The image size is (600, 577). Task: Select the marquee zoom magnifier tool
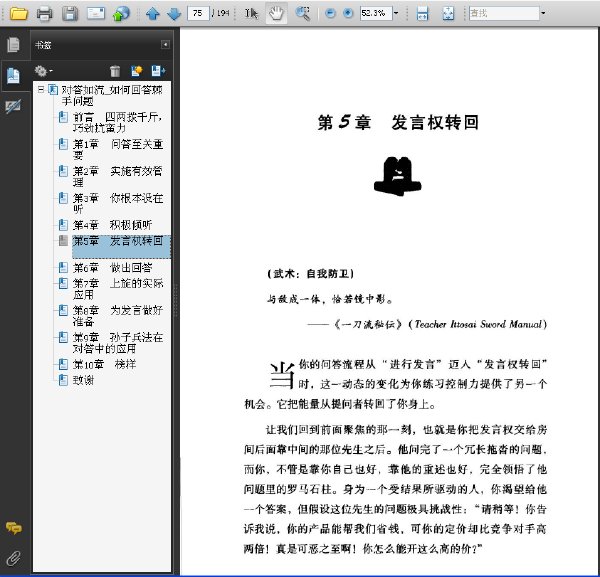click(302, 13)
